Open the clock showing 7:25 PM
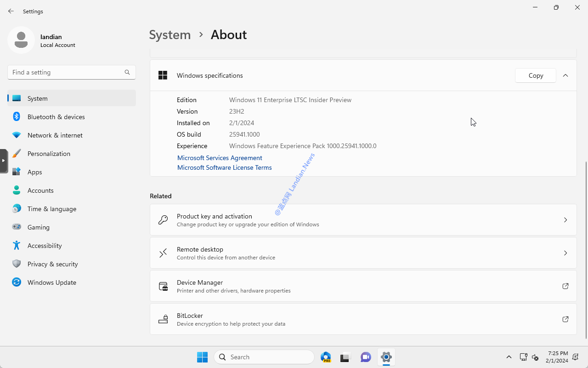Screen dimensions: 588x368 coord(558,357)
